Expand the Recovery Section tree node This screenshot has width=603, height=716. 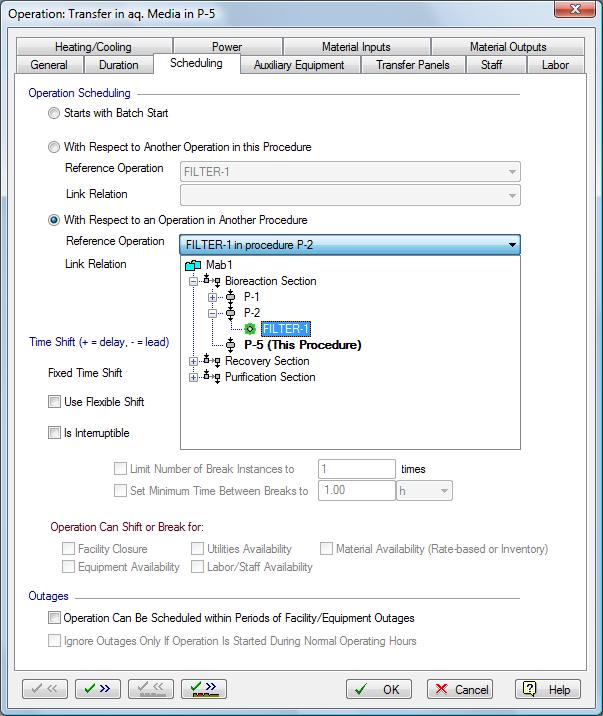click(x=193, y=361)
